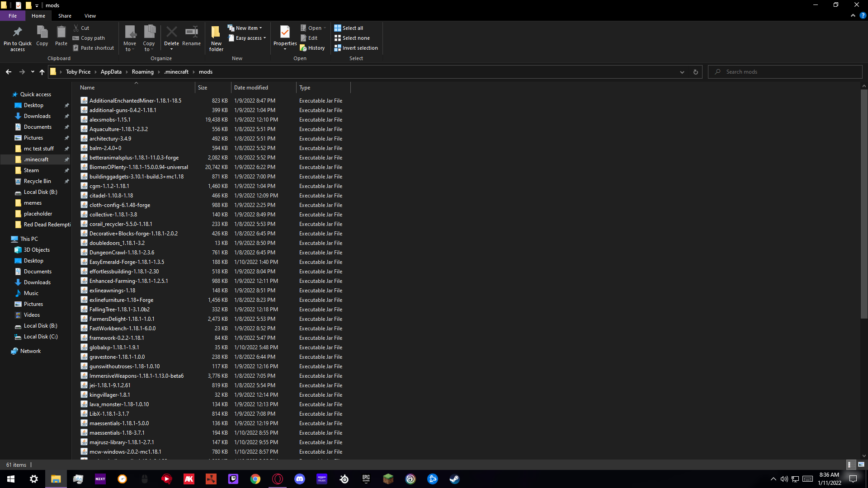Open the Epic Games launcher in the taskbar
Viewport: 868px width, 488px height.
[x=366, y=479]
